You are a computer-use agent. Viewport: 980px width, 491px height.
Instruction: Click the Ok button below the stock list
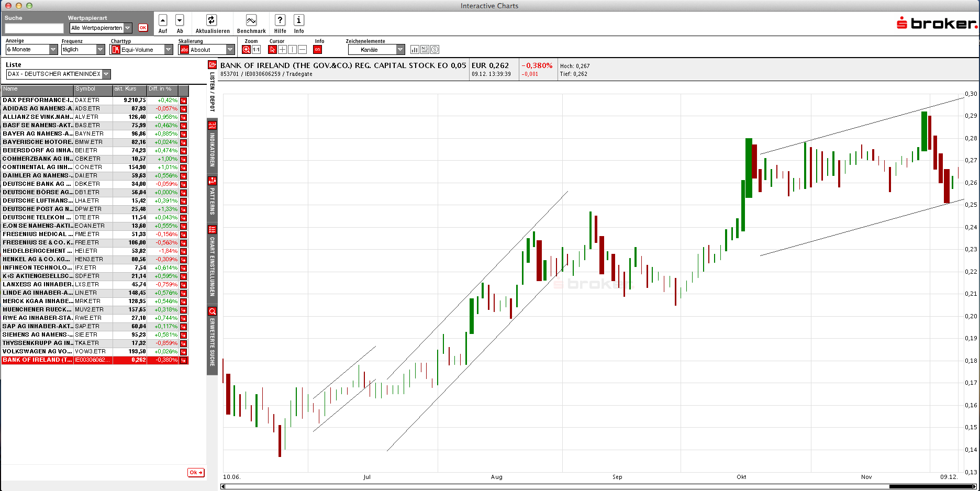(196, 473)
